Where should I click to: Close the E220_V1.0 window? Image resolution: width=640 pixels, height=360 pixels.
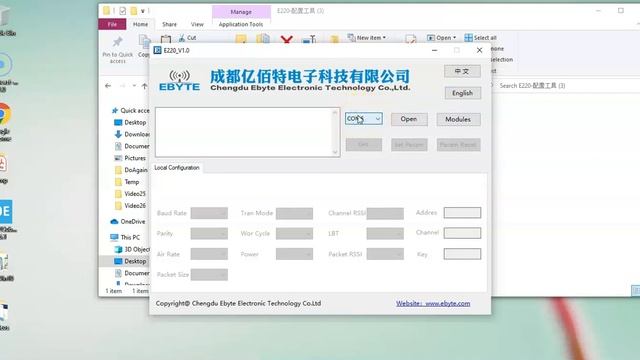tap(479, 50)
